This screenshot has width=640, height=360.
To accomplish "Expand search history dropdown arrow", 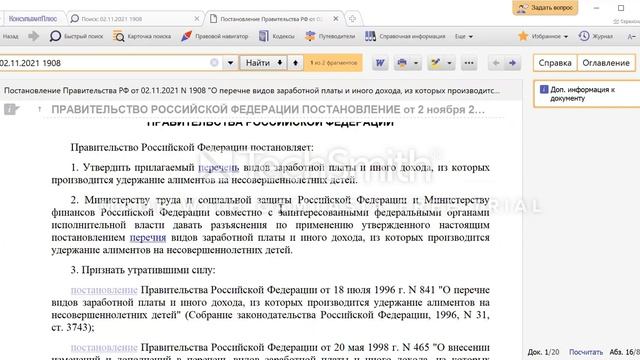I will [x=231, y=63].
